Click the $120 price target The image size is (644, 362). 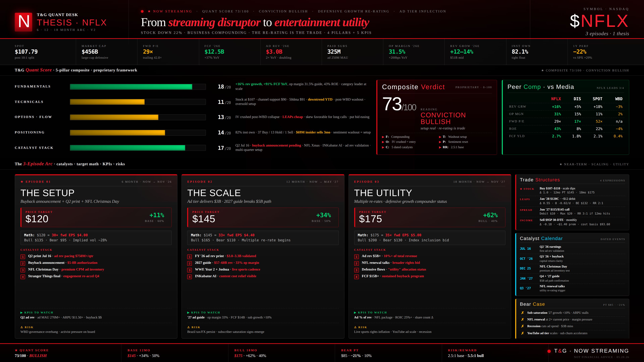pyautogui.click(x=37, y=219)
